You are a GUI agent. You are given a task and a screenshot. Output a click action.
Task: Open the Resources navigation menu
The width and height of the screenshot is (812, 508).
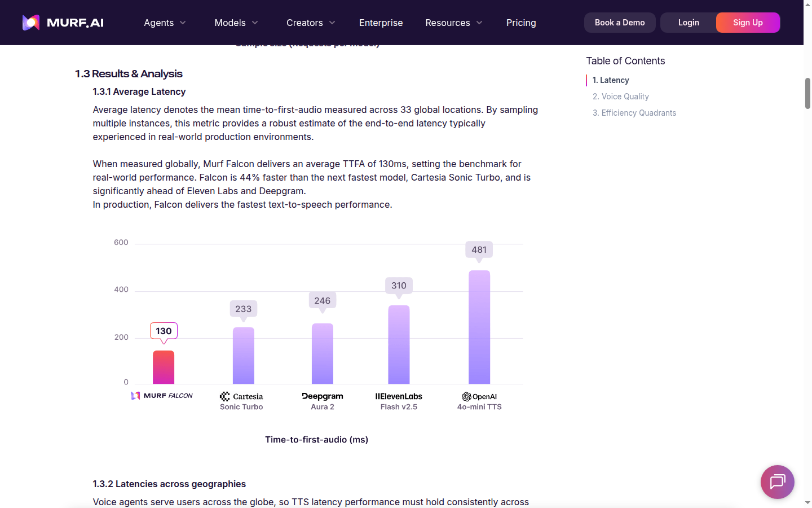[454, 23]
